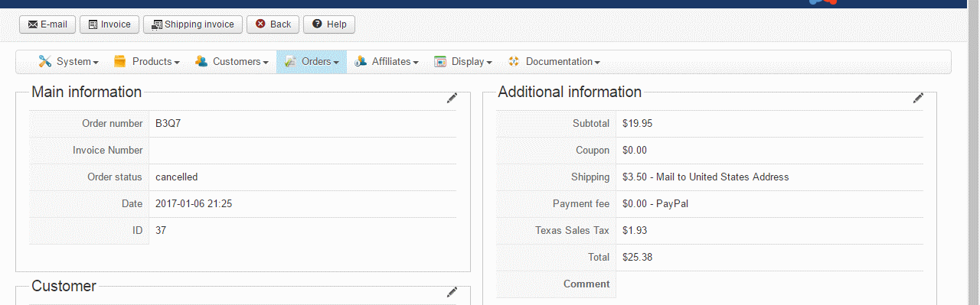The width and height of the screenshot is (980, 305).
Task: Open the Invoice view
Action: point(109,24)
